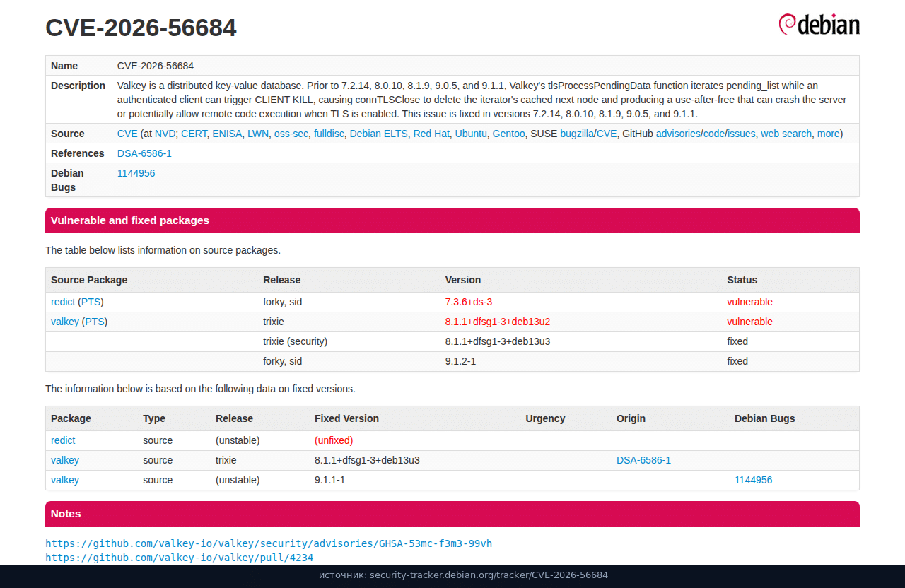Open the Gentoo link
This screenshot has height=588, width=905.
click(x=509, y=134)
